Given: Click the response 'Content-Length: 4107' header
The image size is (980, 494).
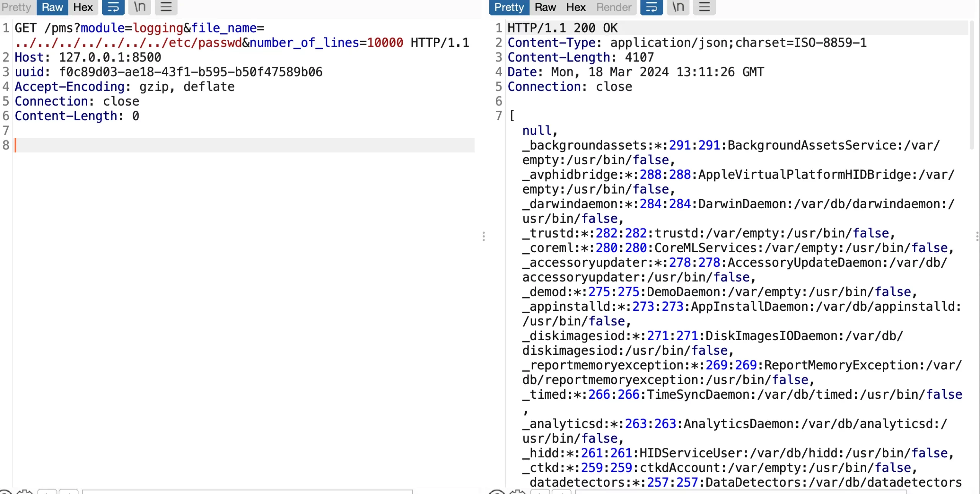Looking at the screenshot, I should [581, 57].
